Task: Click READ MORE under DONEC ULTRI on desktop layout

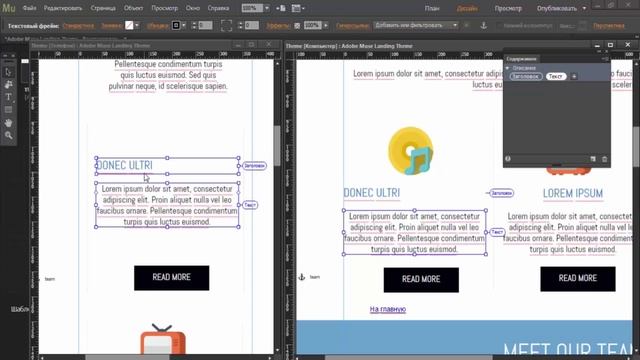Action: pos(421,280)
